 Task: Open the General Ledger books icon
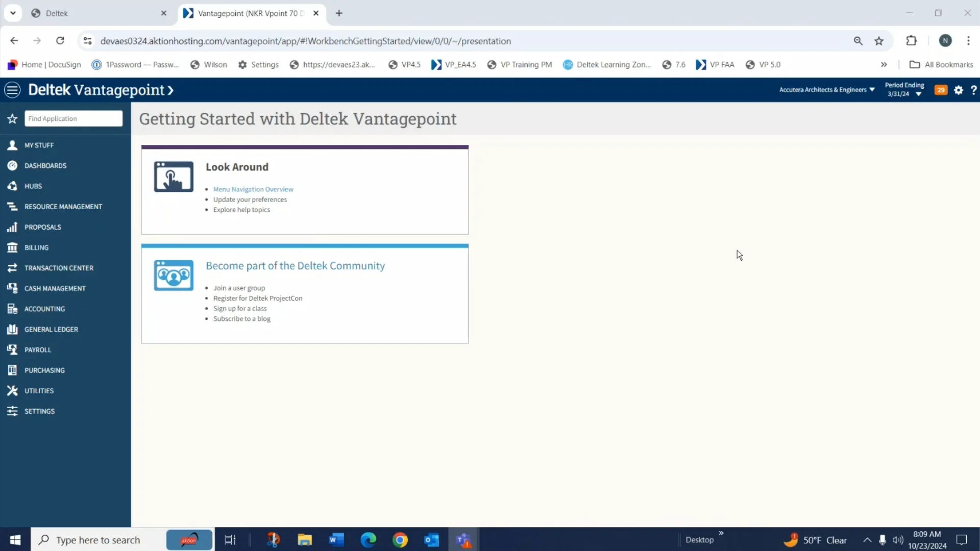pyautogui.click(x=12, y=329)
